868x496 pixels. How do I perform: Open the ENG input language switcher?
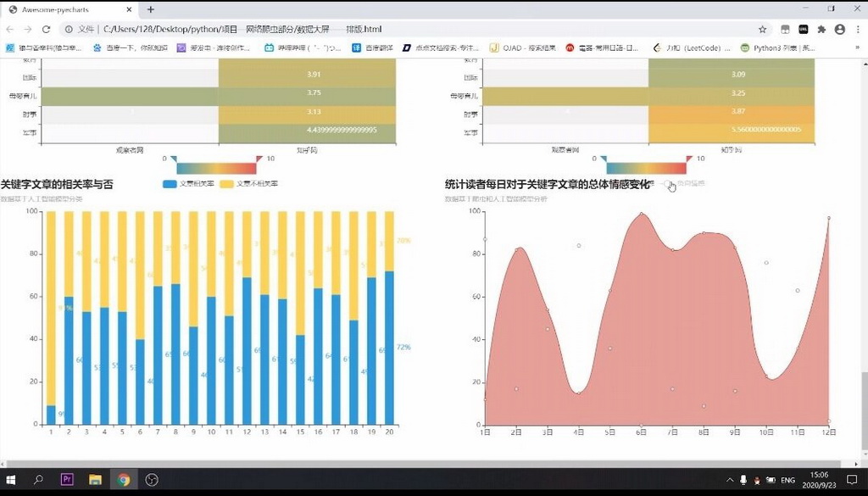click(x=787, y=480)
